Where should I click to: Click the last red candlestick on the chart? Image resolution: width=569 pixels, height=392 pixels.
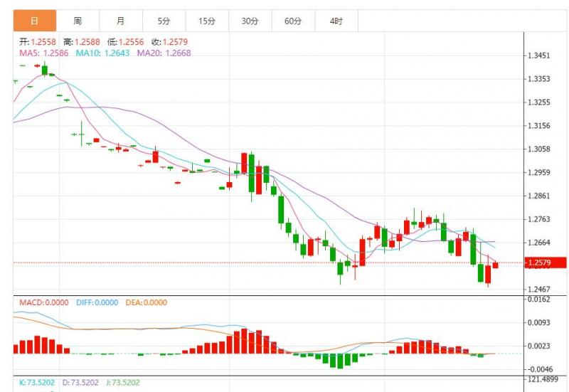[x=495, y=265]
